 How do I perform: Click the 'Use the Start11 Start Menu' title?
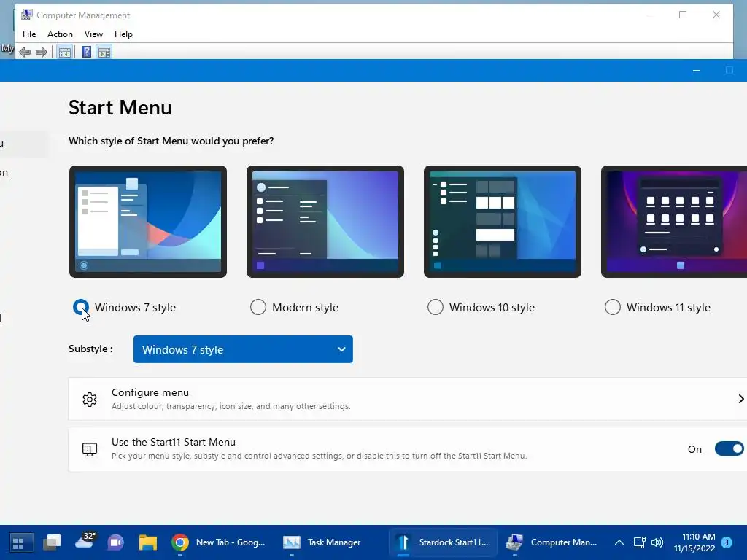point(174,442)
